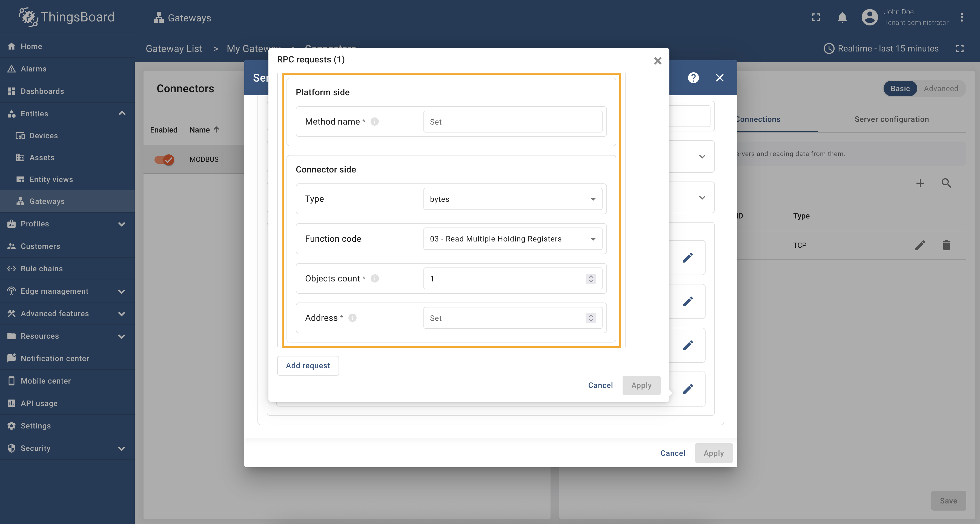Click the search icon in connections panel
This screenshot has width=980, height=524.
coord(946,183)
